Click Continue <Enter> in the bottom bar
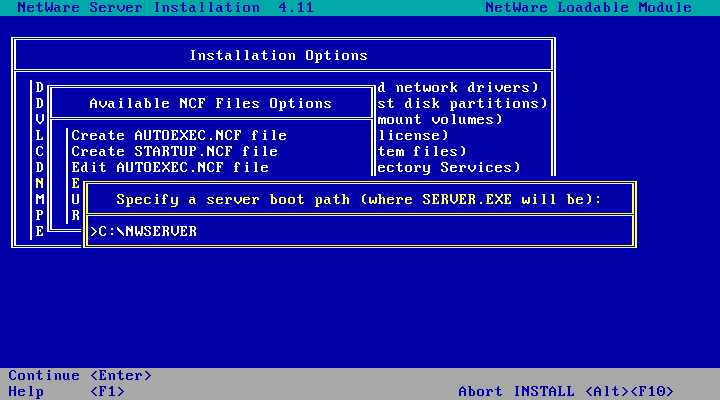This screenshot has width=720, height=400. point(80,375)
